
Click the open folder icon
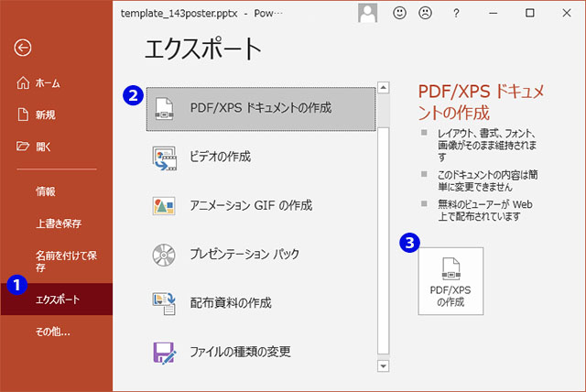(22, 146)
